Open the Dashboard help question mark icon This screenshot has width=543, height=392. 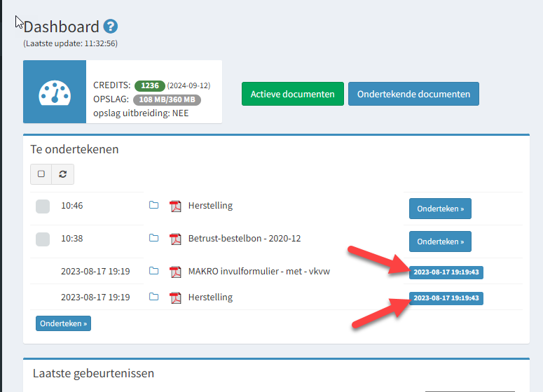click(x=111, y=27)
